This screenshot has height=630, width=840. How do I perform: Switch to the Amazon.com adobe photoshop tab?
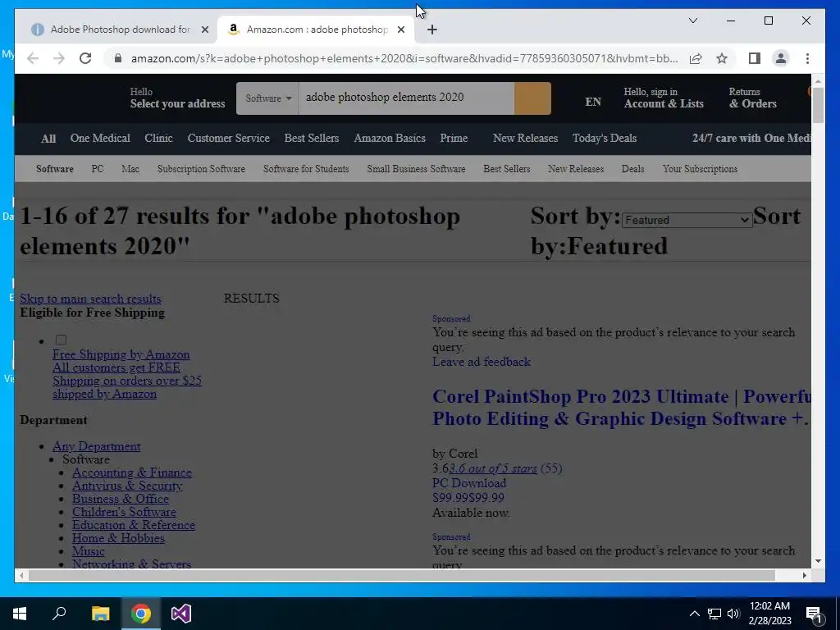(316, 30)
